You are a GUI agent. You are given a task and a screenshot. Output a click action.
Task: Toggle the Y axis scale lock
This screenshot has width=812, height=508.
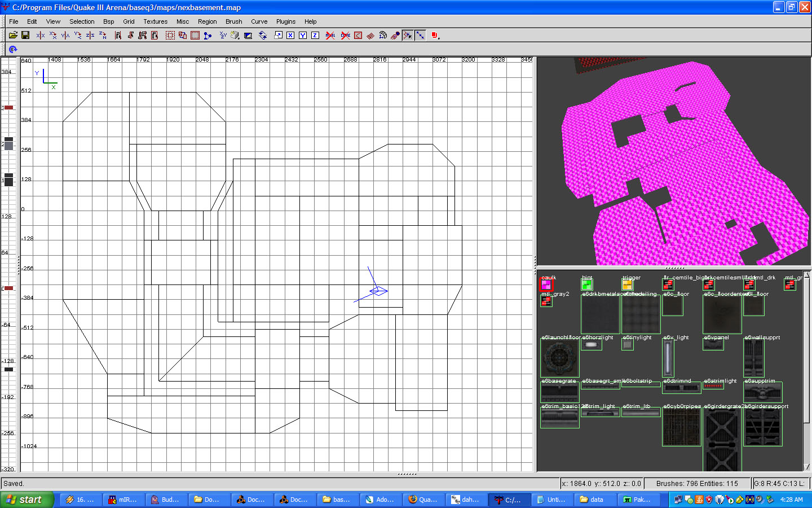[x=303, y=35]
